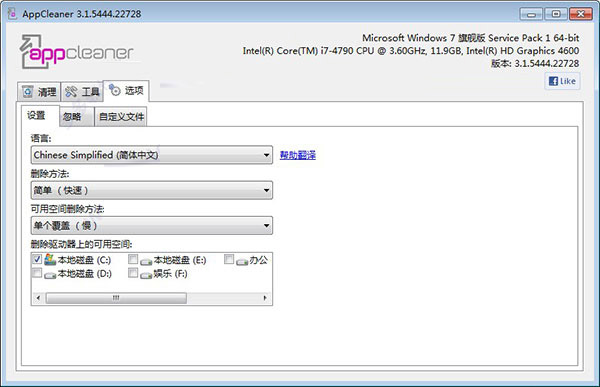This screenshot has width=600, height=387.
Task: Check the 本地磁盘 (E:) checkbox
Action: 133,260
